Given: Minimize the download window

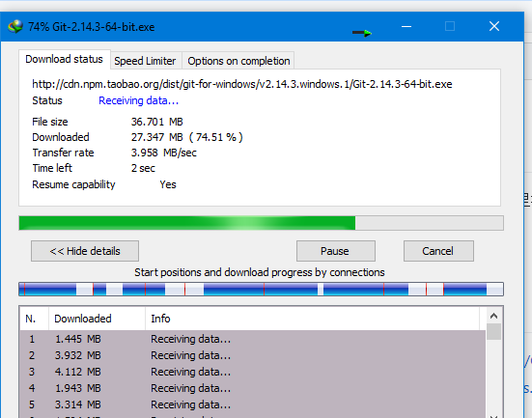Looking at the screenshot, I should (406, 26).
